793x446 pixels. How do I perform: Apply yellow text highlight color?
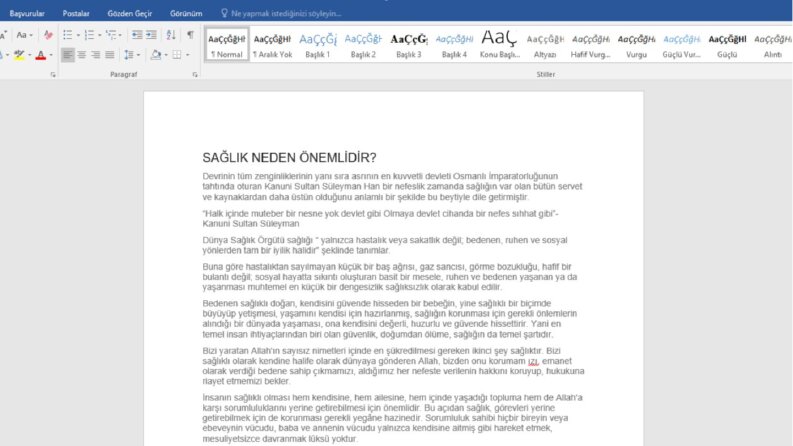tap(19, 55)
